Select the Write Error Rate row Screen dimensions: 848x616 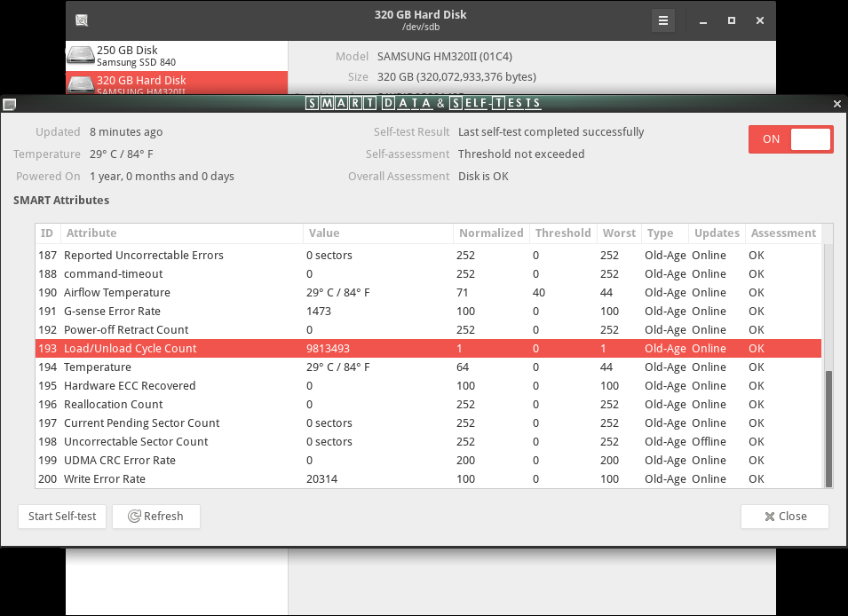click(428, 479)
